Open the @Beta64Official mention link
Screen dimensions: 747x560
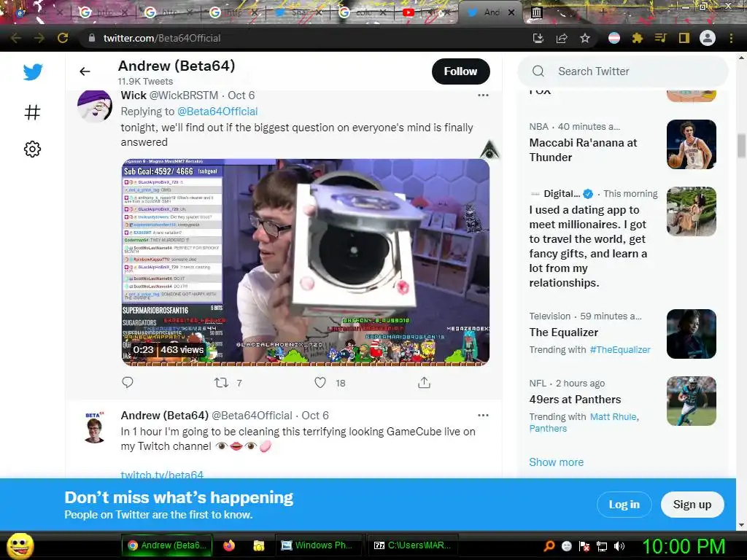coord(217,112)
